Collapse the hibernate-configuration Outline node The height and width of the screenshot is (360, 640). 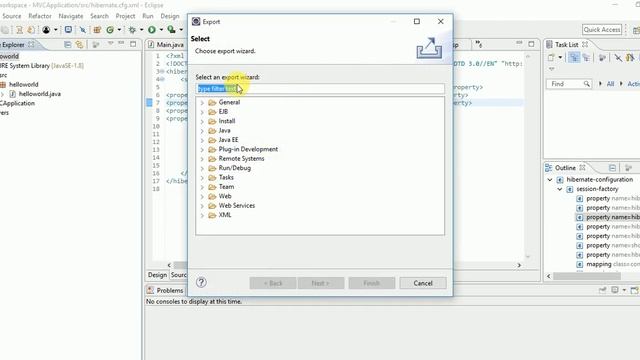[x=550, y=180]
